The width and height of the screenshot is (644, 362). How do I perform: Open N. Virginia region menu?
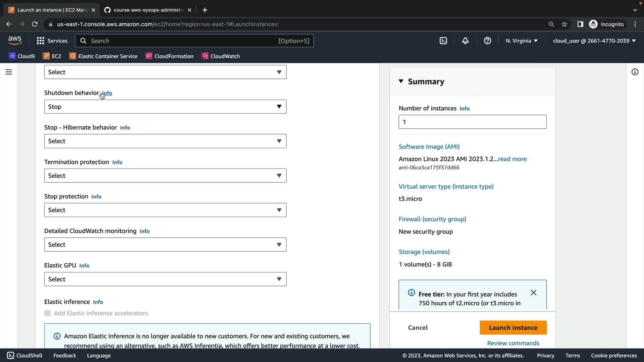click(522, 41)
